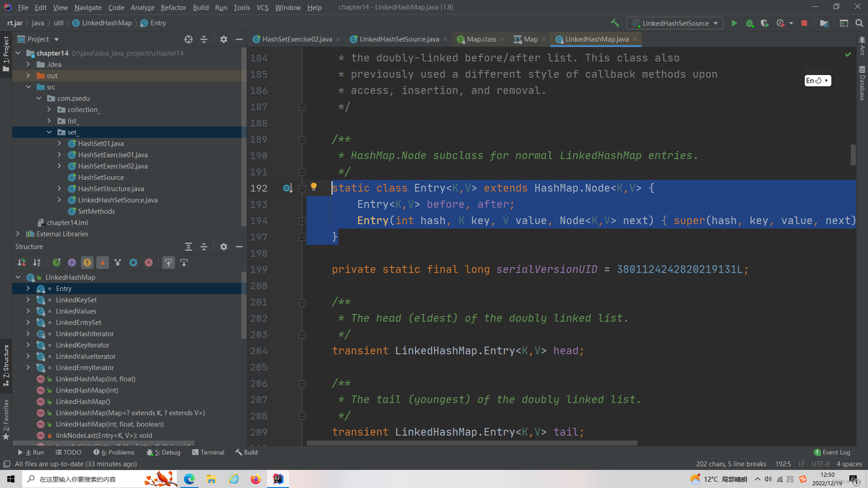
Task: Click the yellow intention light bulb in the editor
Action: (x=314, y=187)
